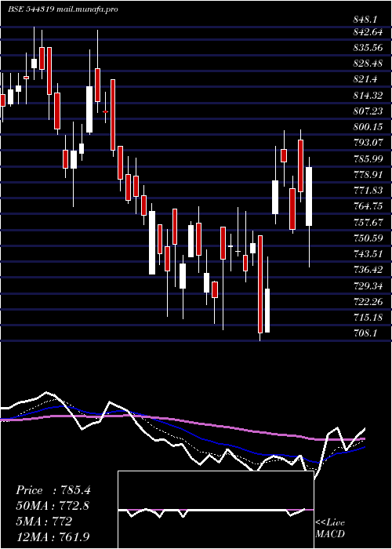Screen dimensions: 392x549
Task: Click inside the Live MACD indicator panel
Action: [x=216, y=510]
